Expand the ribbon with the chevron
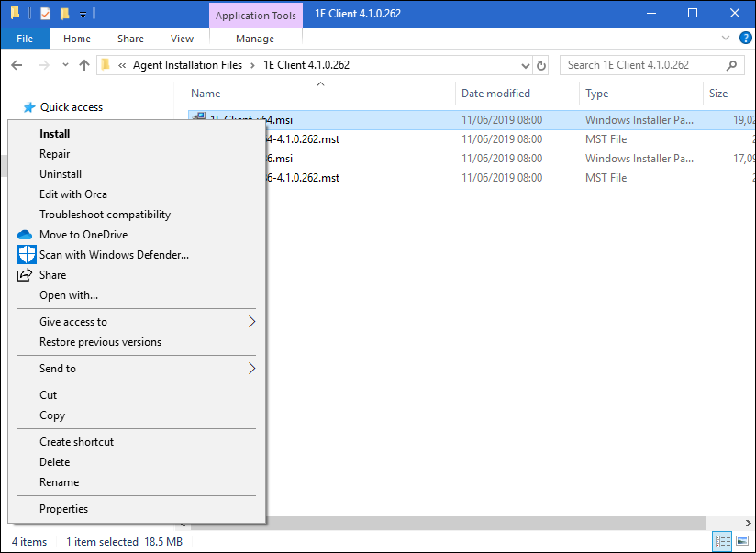This screenshot has height=553, width=756. pos(725,39)
